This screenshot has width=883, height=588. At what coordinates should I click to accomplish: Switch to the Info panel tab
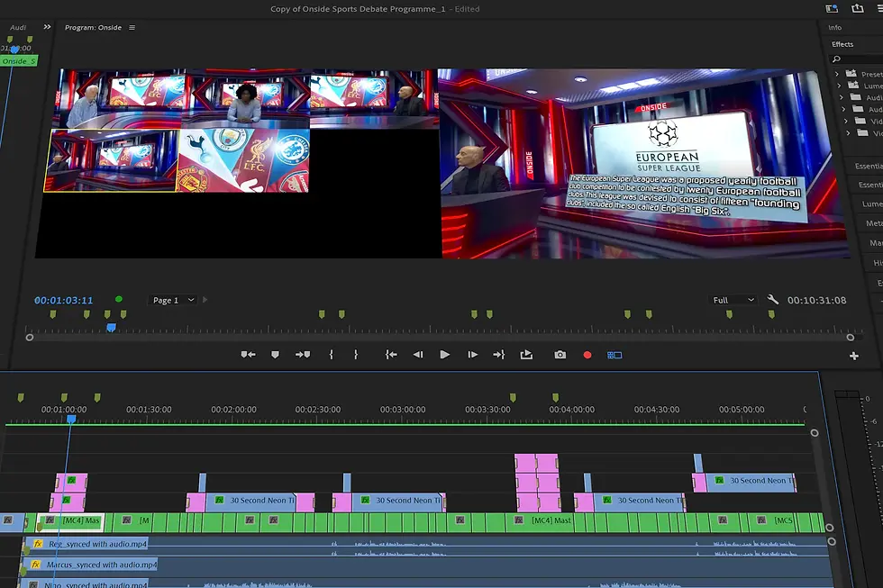pyautogui.click(x=834, y=27)
